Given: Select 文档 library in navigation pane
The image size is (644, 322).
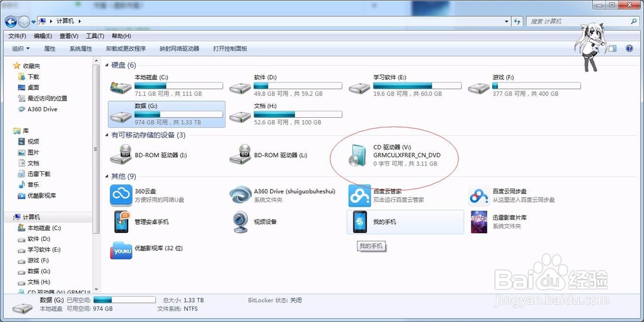Looking at the screenshot, I should 33,163.
